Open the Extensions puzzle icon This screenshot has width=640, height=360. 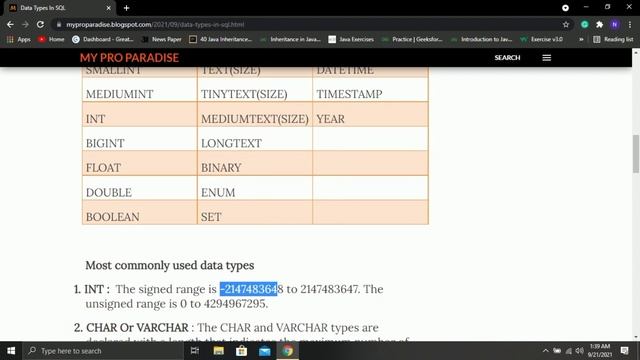pyautogui.click(x=600, y=24)
